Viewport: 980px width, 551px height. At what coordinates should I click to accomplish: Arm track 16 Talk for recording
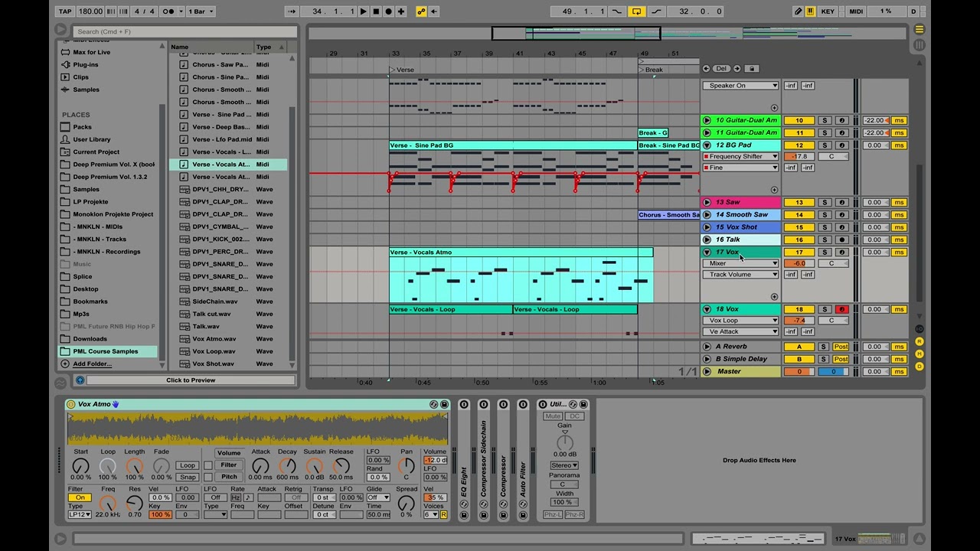tap(841, 240)
